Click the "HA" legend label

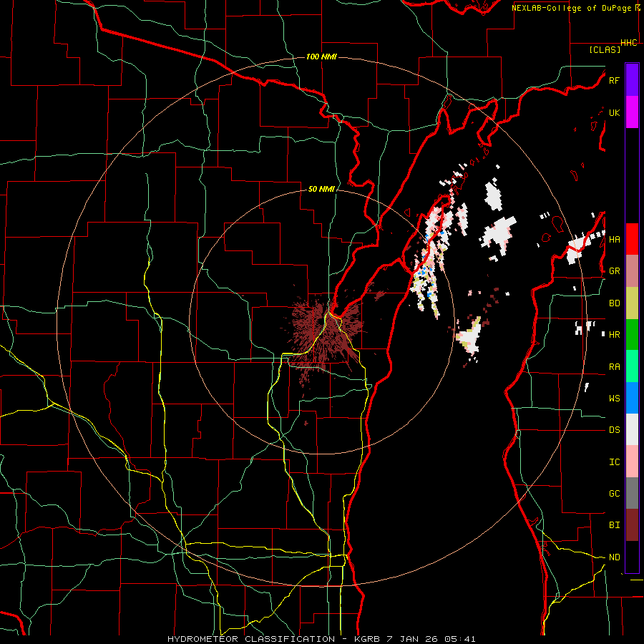[614, 240]
